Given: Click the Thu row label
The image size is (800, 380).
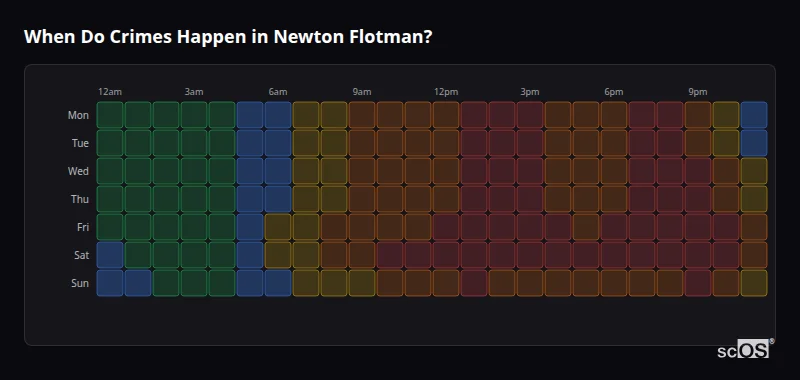Looking at the screenshot, I should pyautogui.click(x=80, y=199).
